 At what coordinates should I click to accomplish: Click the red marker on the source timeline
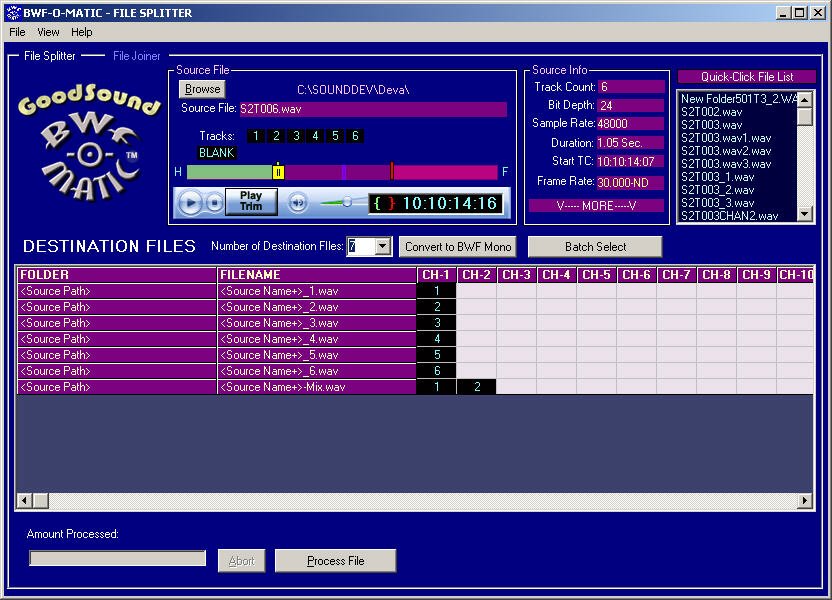tap(392, 171)
